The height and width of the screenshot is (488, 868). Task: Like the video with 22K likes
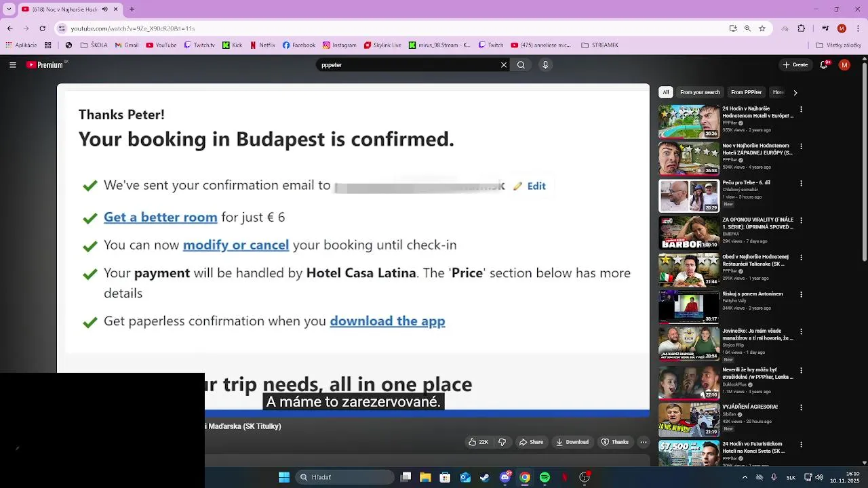(x=478, y=442)
